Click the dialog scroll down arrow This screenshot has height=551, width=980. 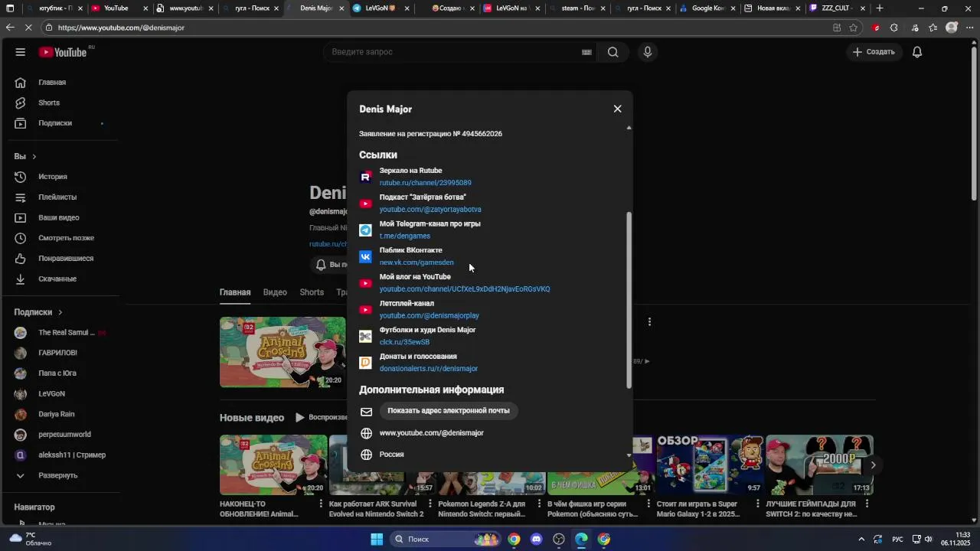(629, 455)
